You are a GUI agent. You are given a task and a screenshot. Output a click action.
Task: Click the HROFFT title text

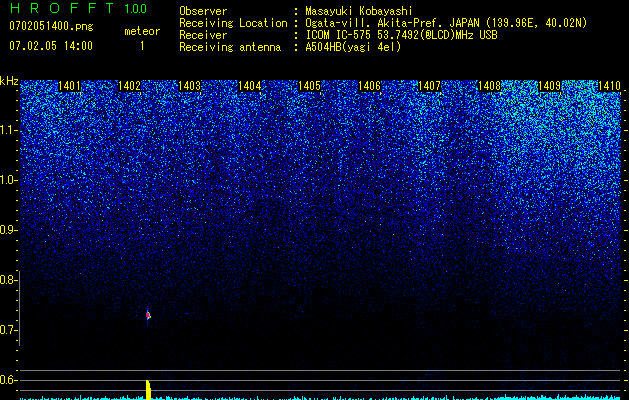click(x=62, y=8)
